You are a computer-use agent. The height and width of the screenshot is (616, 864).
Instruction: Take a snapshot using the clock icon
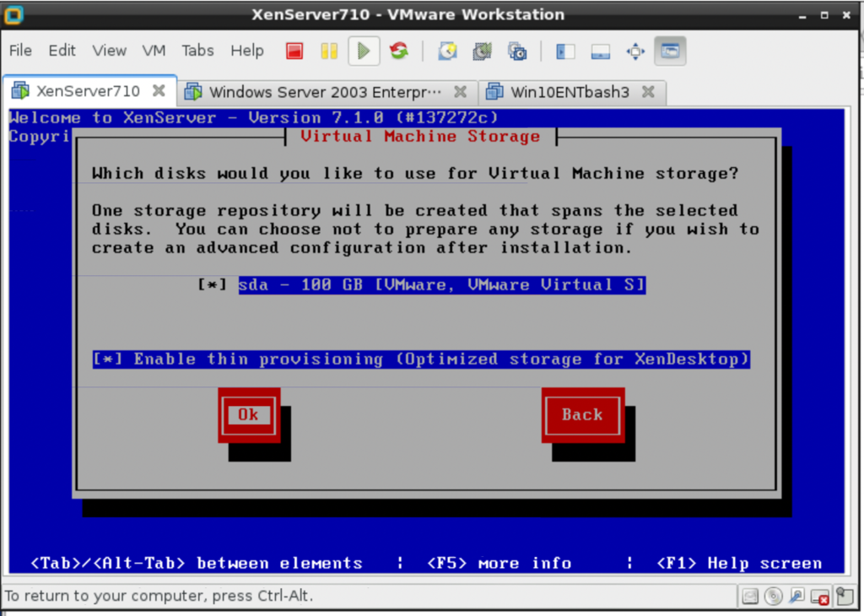pos(447,51)
